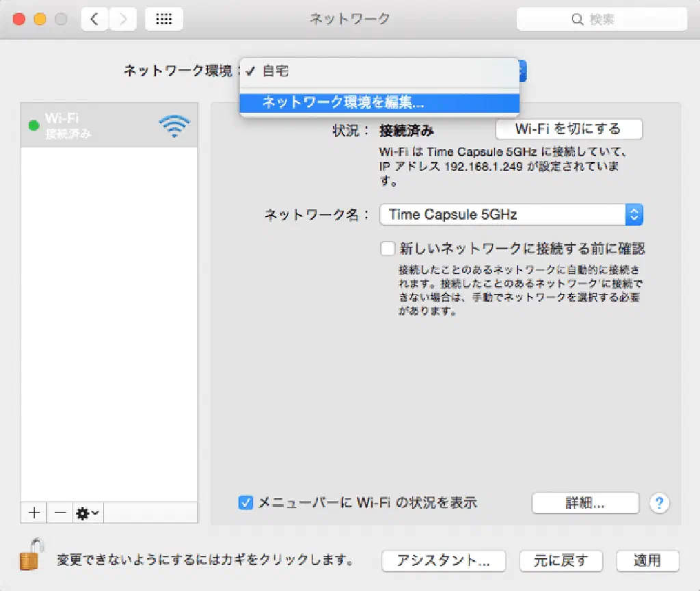Expand the ネットワーク名 Time Capsule 5GHz dropdown
Image resolution: width=700 pixels, height=591 pixels.
(634, 215)
